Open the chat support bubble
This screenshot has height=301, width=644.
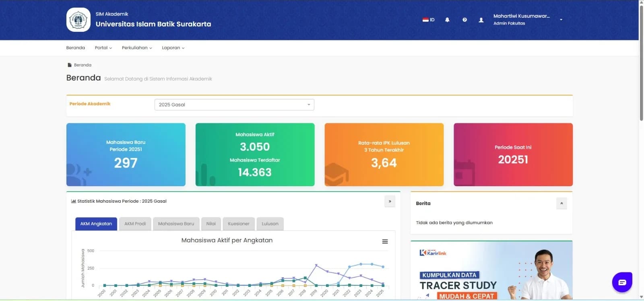(x=622, y=282)
